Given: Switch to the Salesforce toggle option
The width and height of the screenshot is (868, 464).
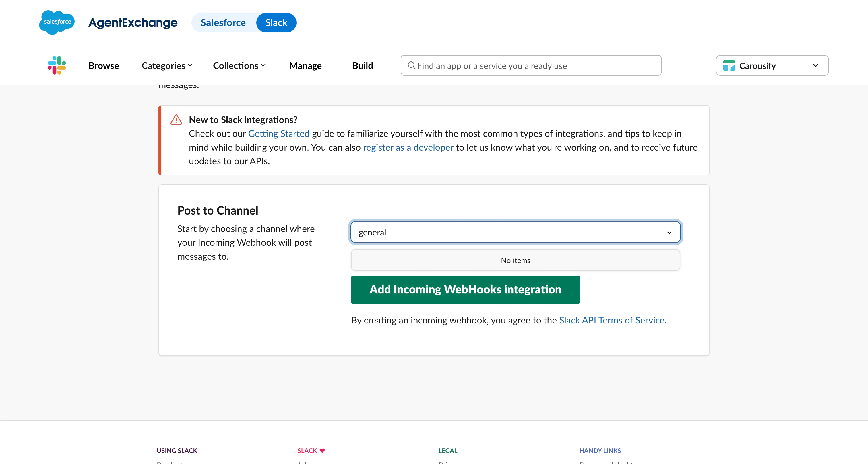Looking at the screenshot, I should pos(223,23).
